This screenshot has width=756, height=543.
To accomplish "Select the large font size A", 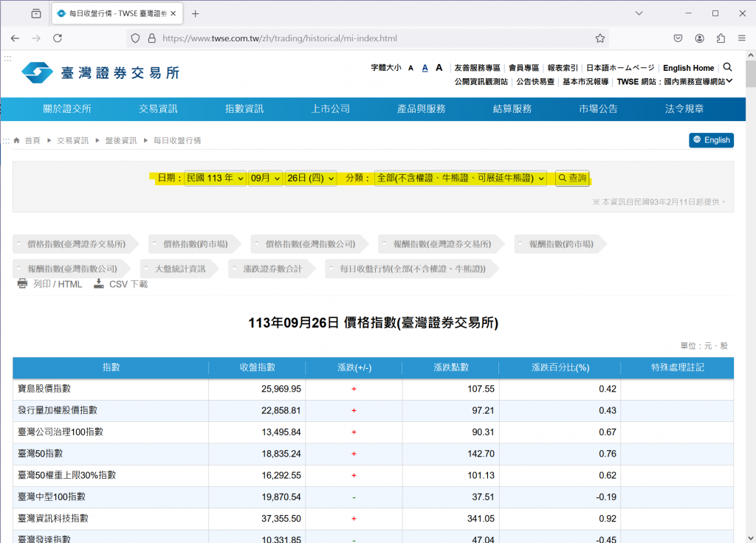I will coord(439,67).
